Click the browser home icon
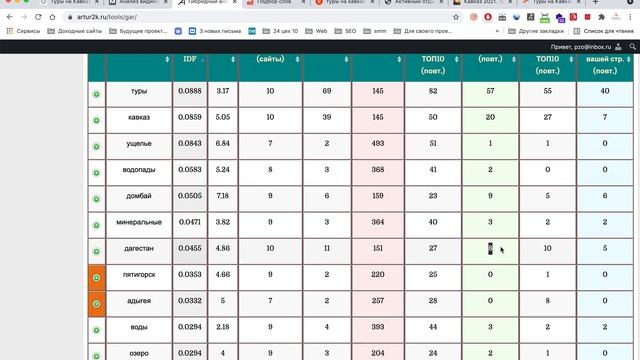Screen dimensions: 640x360 point(52,17)
